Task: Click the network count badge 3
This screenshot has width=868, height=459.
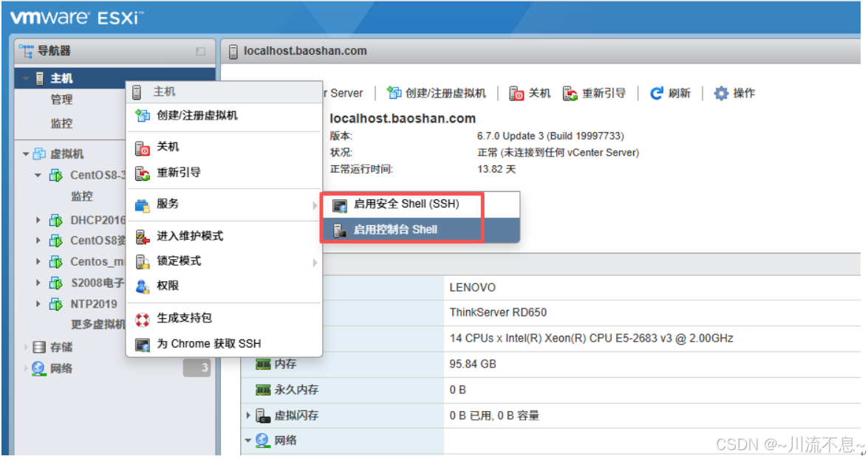Action: [x=197, y=367]
